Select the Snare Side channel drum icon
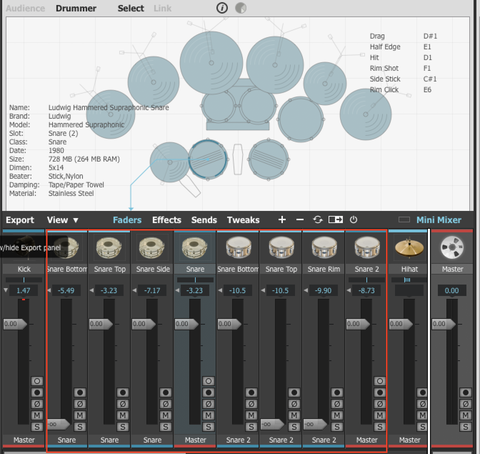 [152, 248]
